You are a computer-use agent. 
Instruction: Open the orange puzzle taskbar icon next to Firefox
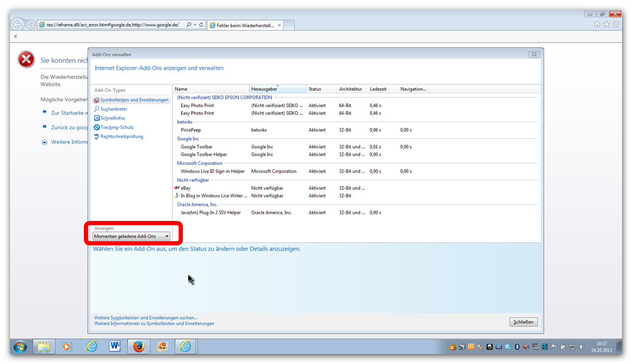point(162,347)
